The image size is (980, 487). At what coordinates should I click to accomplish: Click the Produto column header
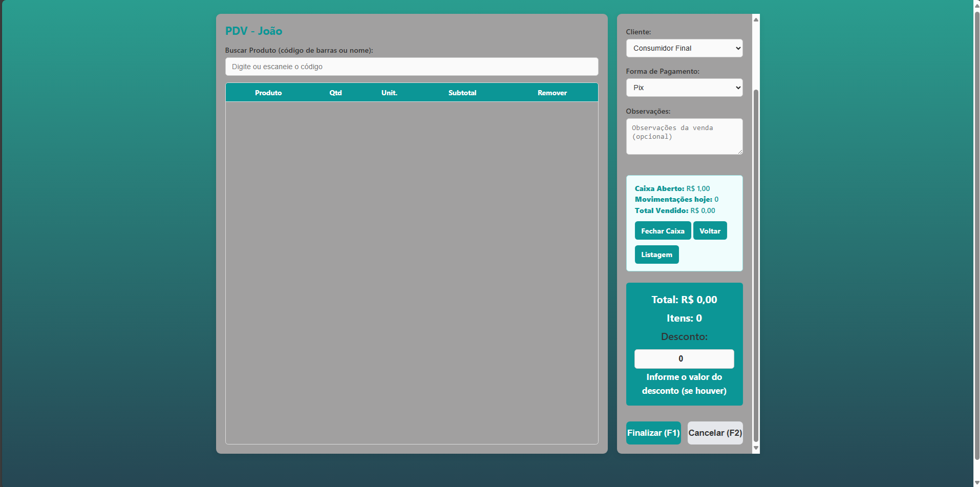click(268, 93)
